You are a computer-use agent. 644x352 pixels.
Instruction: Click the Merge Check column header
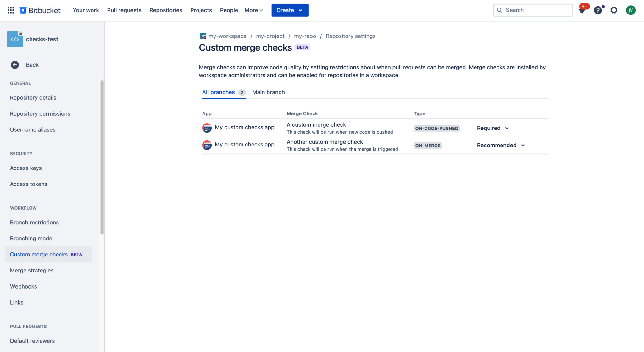tap(302, 113)
